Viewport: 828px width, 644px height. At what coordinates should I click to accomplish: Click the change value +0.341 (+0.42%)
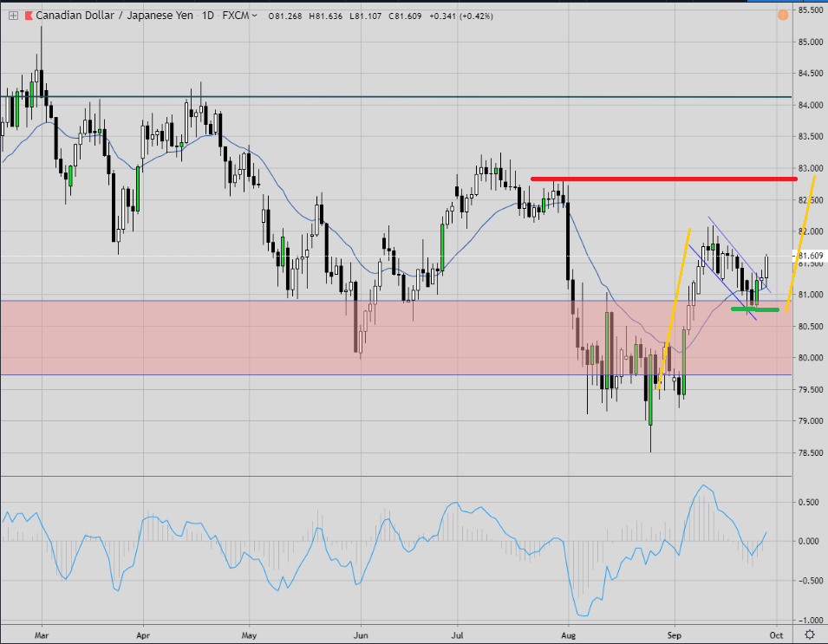click(461, 16)
